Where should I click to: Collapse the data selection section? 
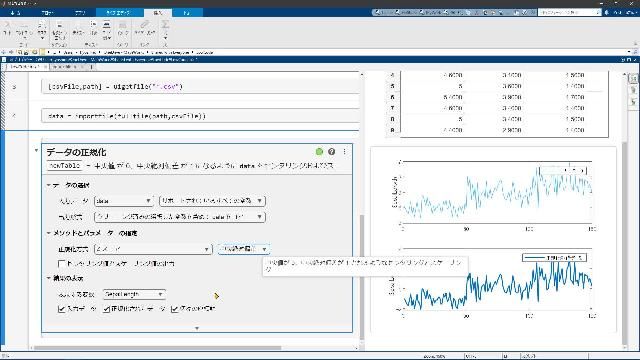[49, 185]
